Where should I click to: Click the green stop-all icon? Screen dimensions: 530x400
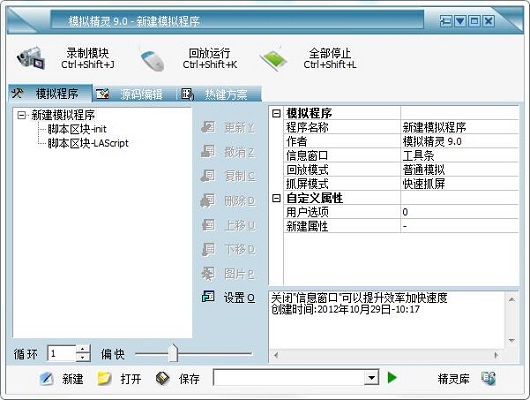[x=273, y=59]
